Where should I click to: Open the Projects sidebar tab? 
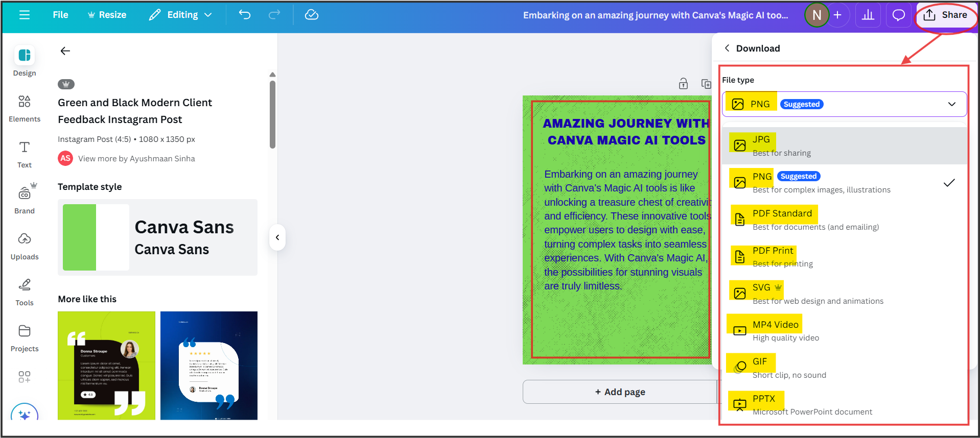pos(25,338)
